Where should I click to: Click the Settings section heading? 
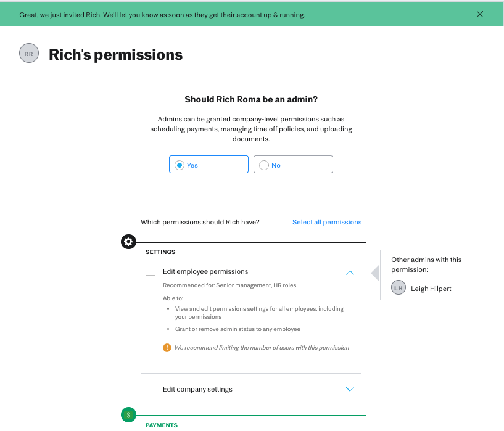coord(160,252)
